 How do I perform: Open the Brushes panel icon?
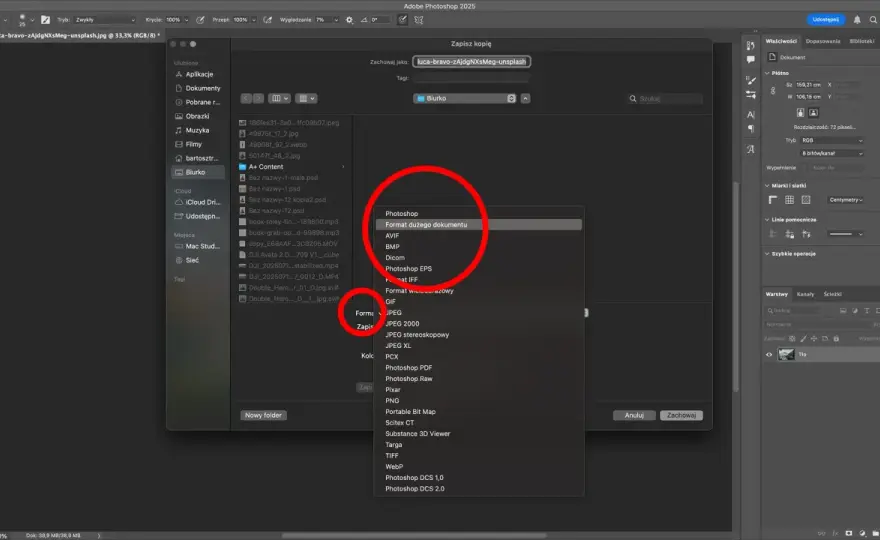click(750, 81)
